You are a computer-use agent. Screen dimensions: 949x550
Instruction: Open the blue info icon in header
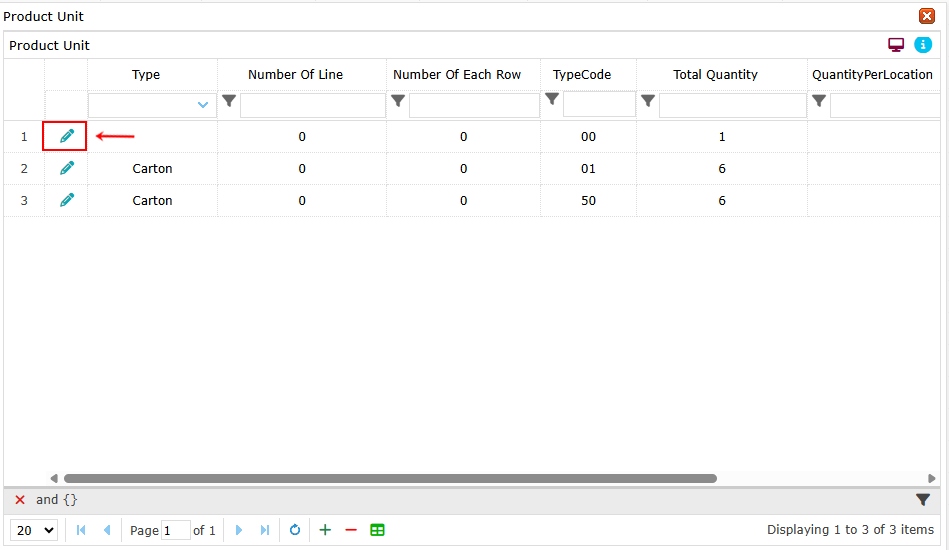(x=923, y=45)
